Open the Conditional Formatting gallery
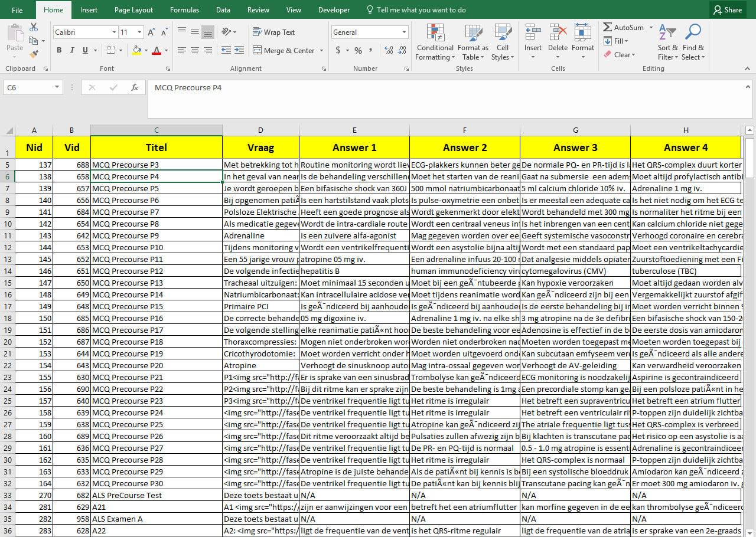 [x=435, y=41]
